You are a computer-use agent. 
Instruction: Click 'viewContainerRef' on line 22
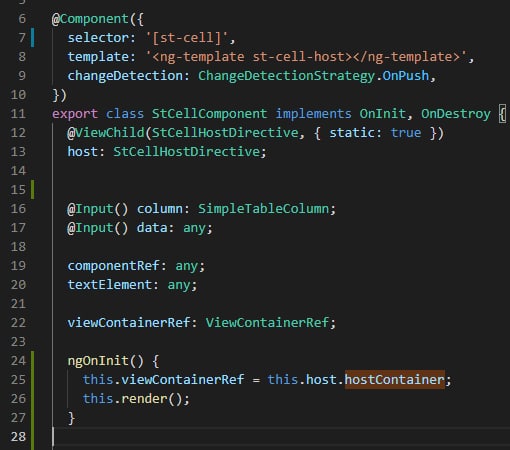[129, 323]
